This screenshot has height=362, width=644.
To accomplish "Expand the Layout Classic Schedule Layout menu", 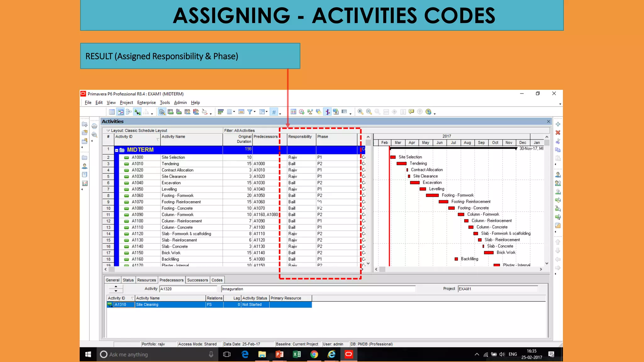I will (108, 130).
